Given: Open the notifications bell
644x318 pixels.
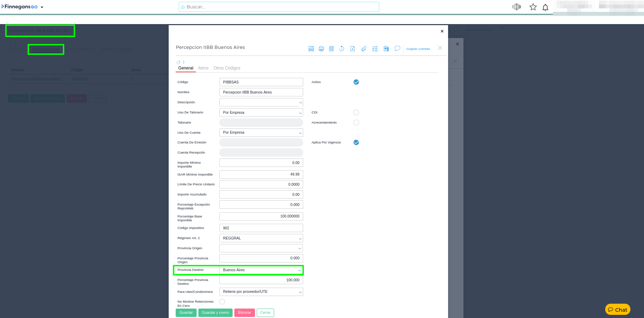Looking at the screenshot, I should [x=545, y=7].
